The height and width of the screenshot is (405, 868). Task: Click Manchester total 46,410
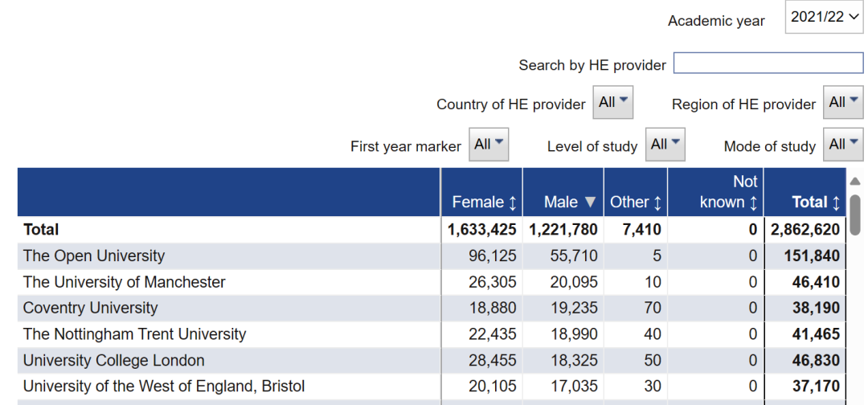816,282
